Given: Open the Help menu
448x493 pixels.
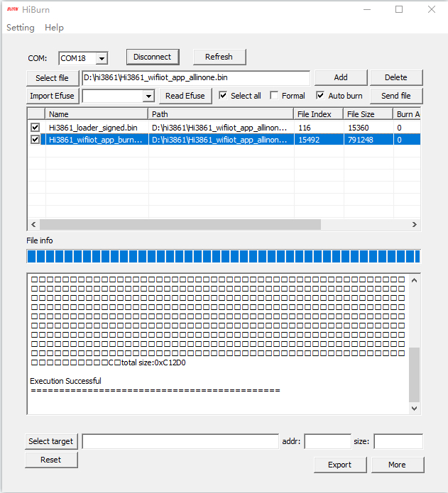Looking at the screenshot, I should coord(54,28).
